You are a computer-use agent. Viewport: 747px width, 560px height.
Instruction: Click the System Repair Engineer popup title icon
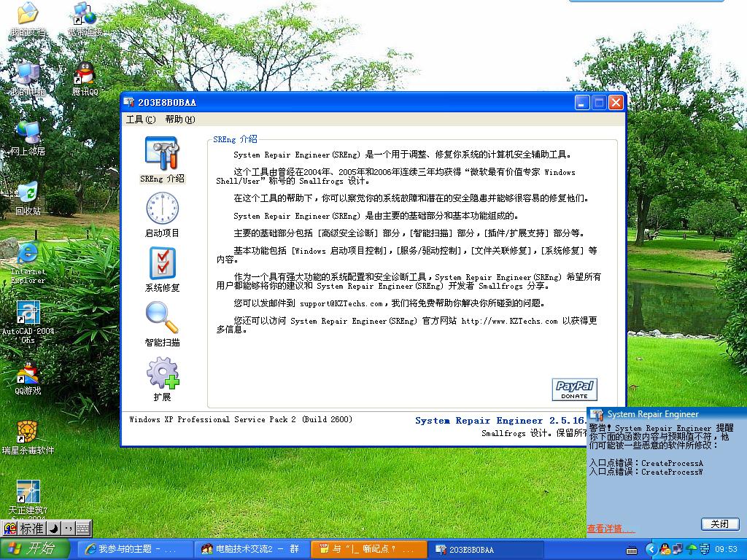pyautogui.click(x=597, y=414)
